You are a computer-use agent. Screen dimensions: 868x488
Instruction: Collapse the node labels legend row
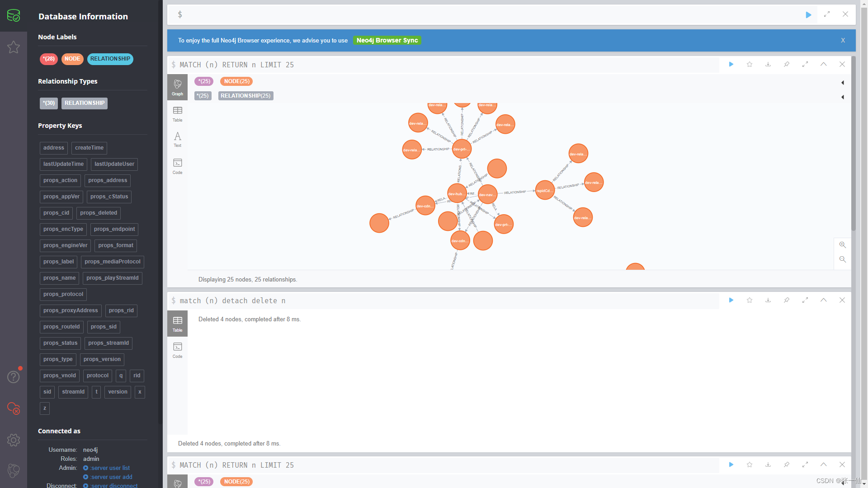click(843, 83)
